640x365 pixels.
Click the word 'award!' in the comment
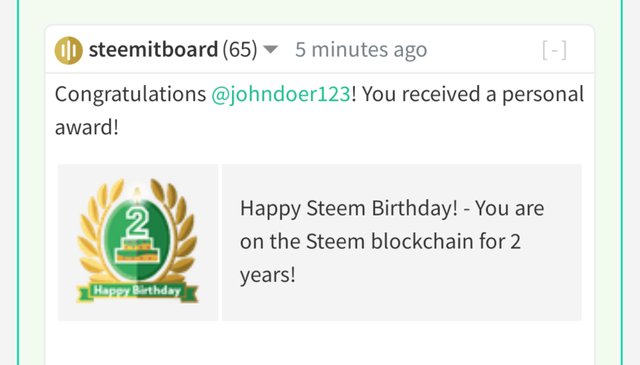click(87, 127)
